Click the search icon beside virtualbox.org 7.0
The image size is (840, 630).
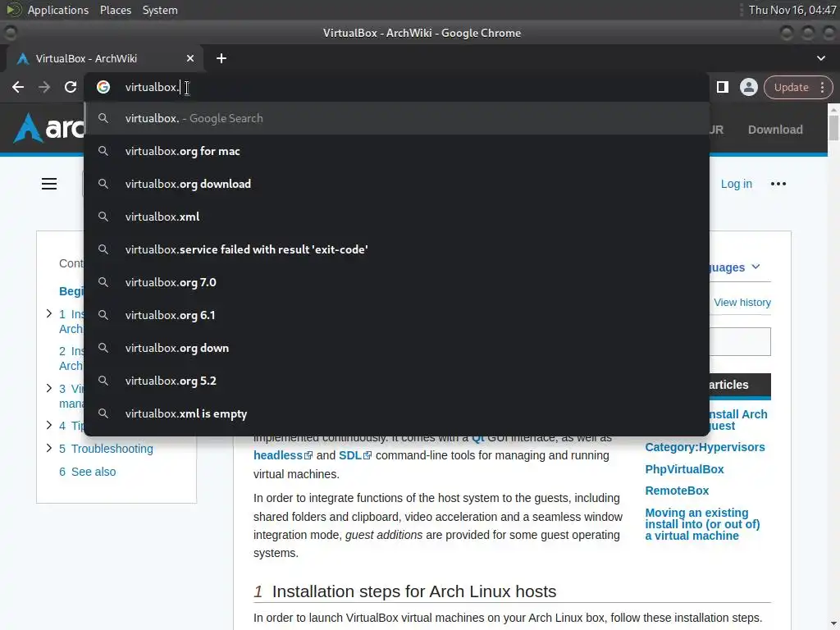103,282
